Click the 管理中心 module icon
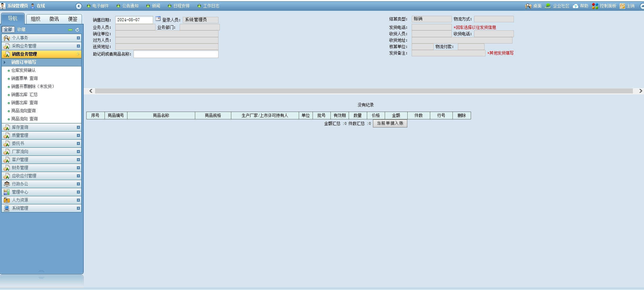 [x=6, y=192]
